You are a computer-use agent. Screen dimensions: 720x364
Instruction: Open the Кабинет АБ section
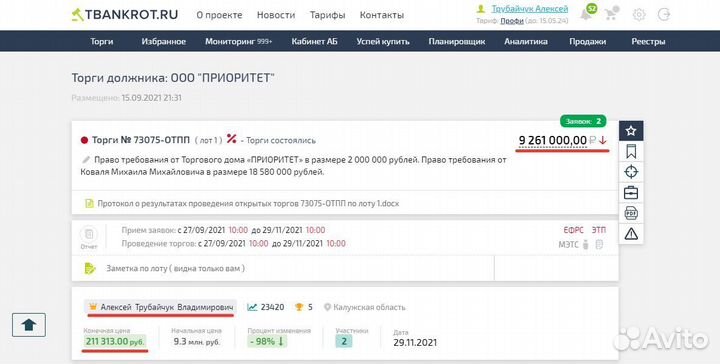click(314, 41)
